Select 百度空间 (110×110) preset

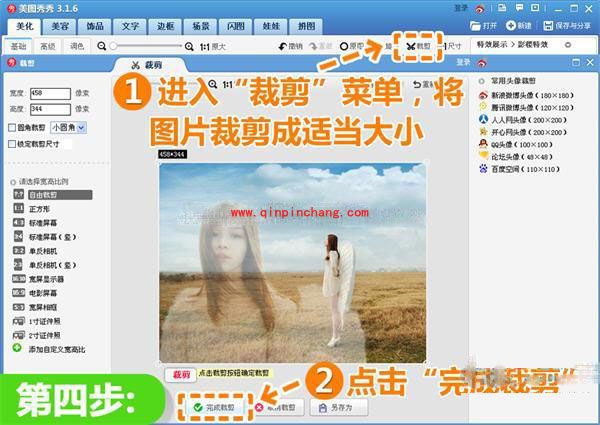[519, 169]
